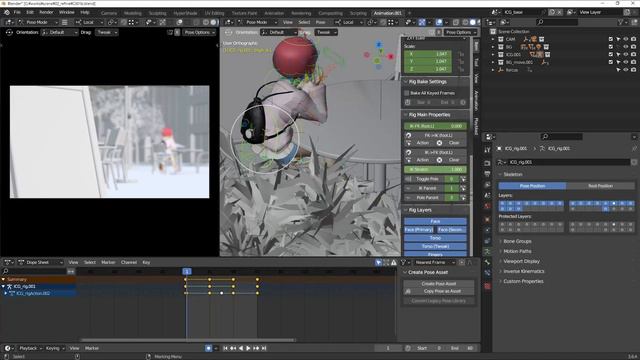Screen dimensions: 640x360
Task: Jump to the timeline end frame
Action: pyautogui.click(x=264, y=348)
